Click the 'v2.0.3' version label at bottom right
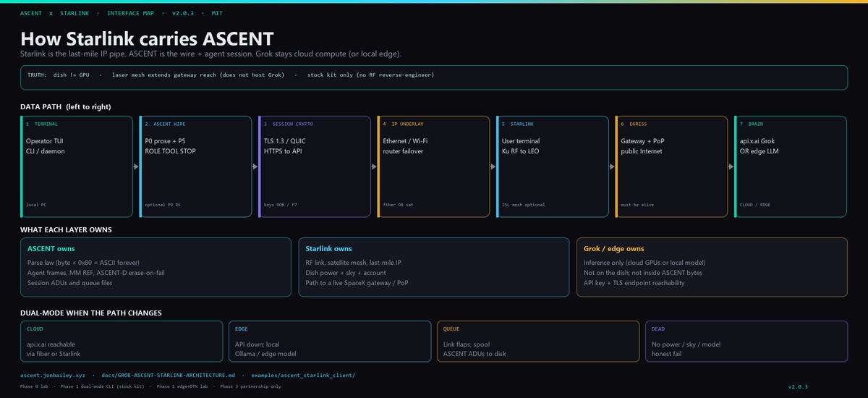Image resolution: width=868 pixels, height=398 pixels. pyautogui.click(x=798, y=387)
